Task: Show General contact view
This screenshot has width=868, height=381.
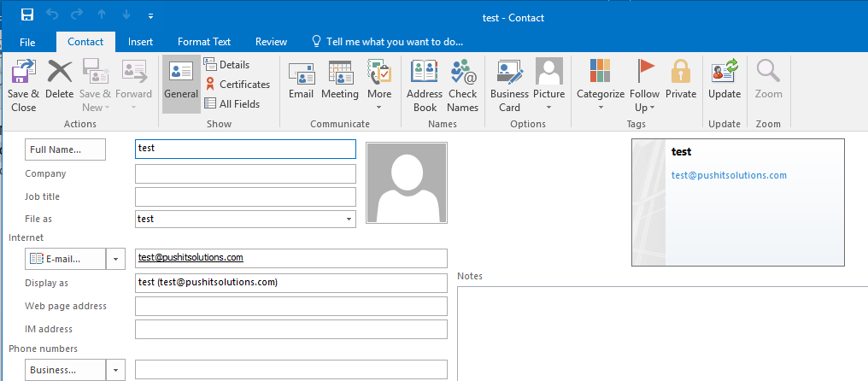Action: [181, 85]
